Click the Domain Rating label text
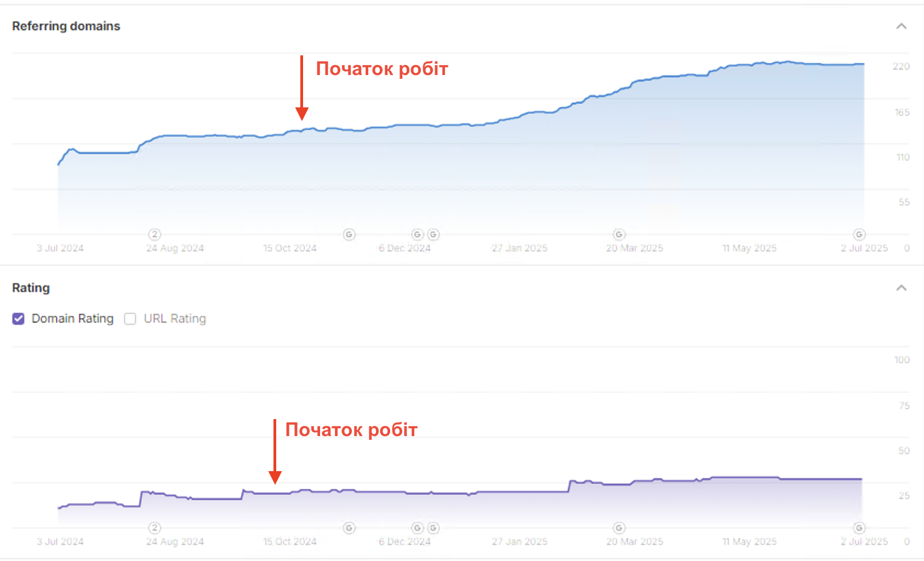 72,319
